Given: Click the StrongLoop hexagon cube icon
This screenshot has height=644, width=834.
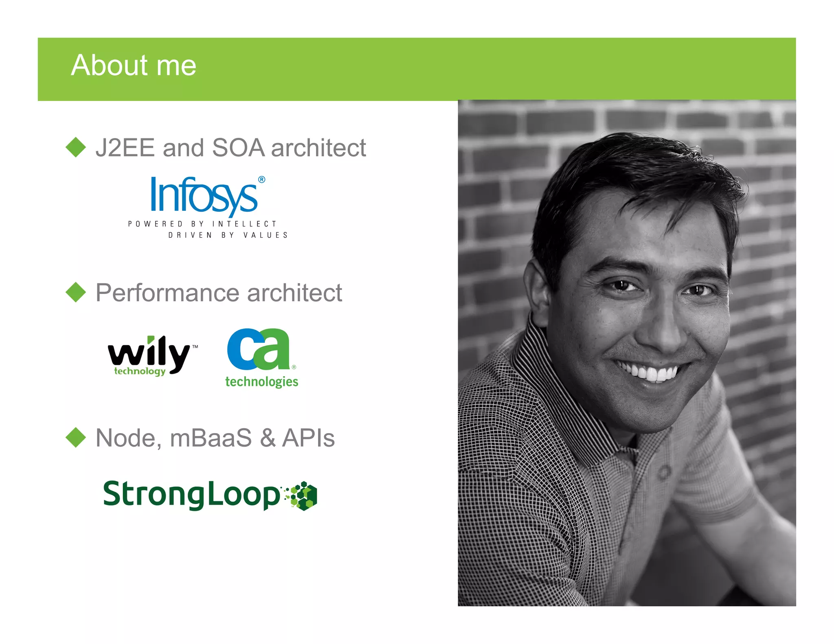Looking at the screenshot, I should pos(303,496).
